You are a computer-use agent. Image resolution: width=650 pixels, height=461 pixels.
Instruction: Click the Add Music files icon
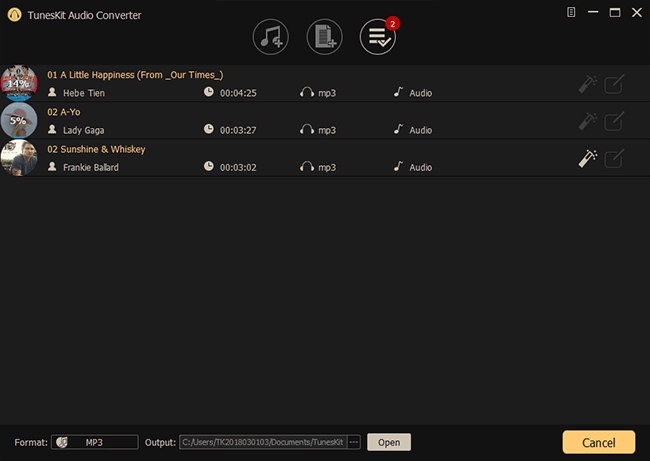click(x=271, y=37)
